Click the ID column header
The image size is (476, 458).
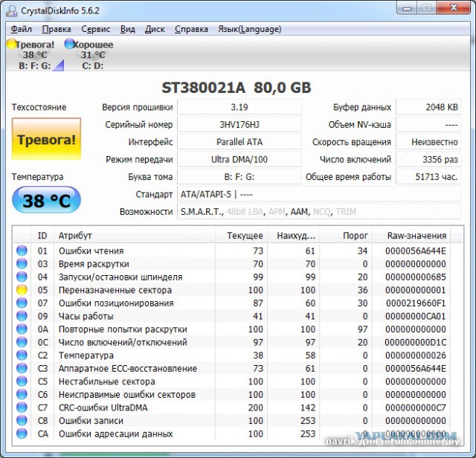[x=42, y=236]
